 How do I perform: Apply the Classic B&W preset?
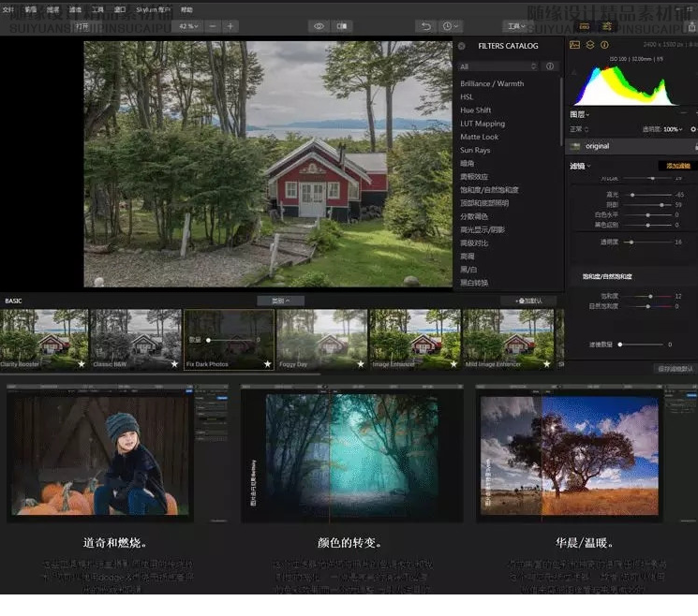(x=136, y=340)
